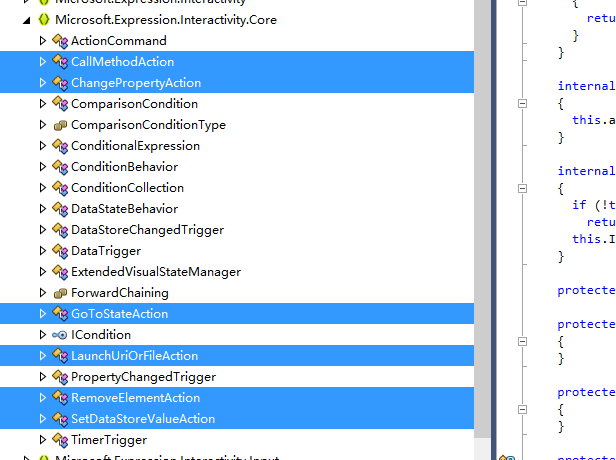This screenshot has height=460, width=616.
Task: Click the GoToStateAction class icon
Action: pos(60,314)
